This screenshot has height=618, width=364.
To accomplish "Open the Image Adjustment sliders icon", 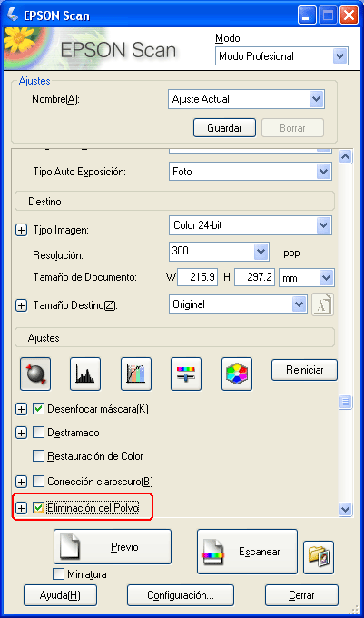I will pyautogui.click(x=186, y=374).
